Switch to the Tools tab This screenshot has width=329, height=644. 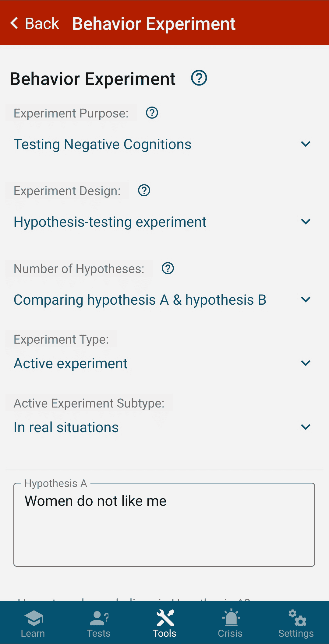[164, 623]
